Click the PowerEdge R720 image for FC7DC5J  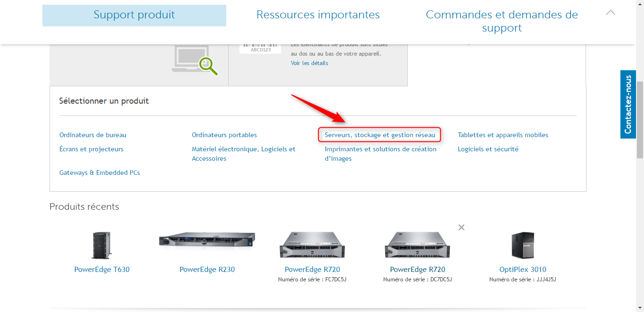312,245
